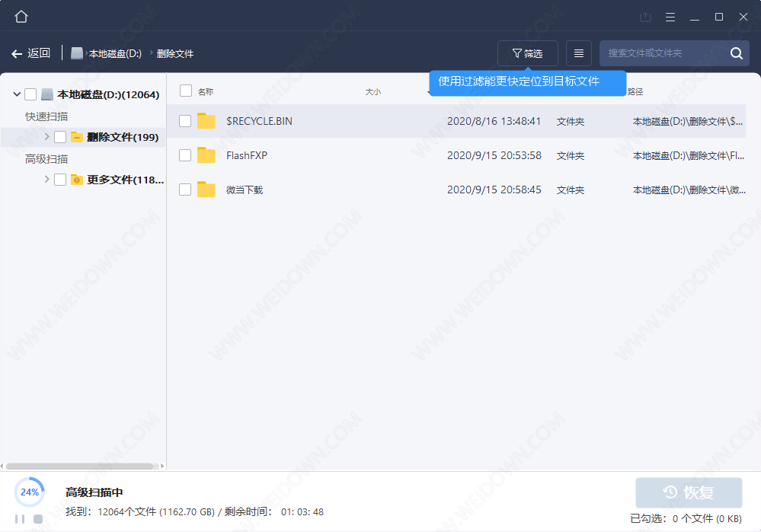Check the 更多文件 checkbox
This screenshot has height=532, width=761.
coord(60,180)
